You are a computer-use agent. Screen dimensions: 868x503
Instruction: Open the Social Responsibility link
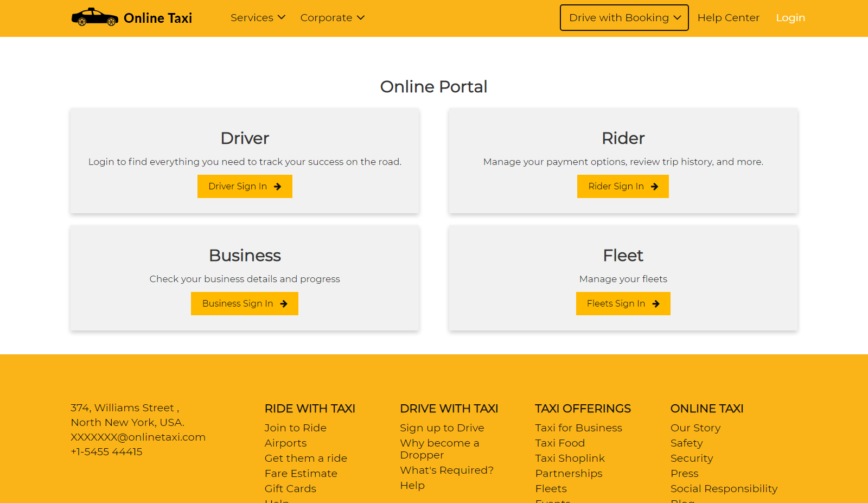pyautogui.click(x=724, y=489)
